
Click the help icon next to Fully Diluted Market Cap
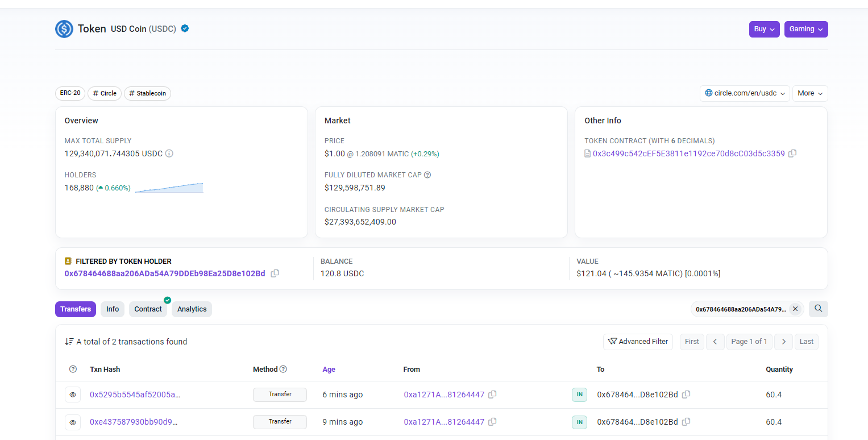click(x=427, y=175)
